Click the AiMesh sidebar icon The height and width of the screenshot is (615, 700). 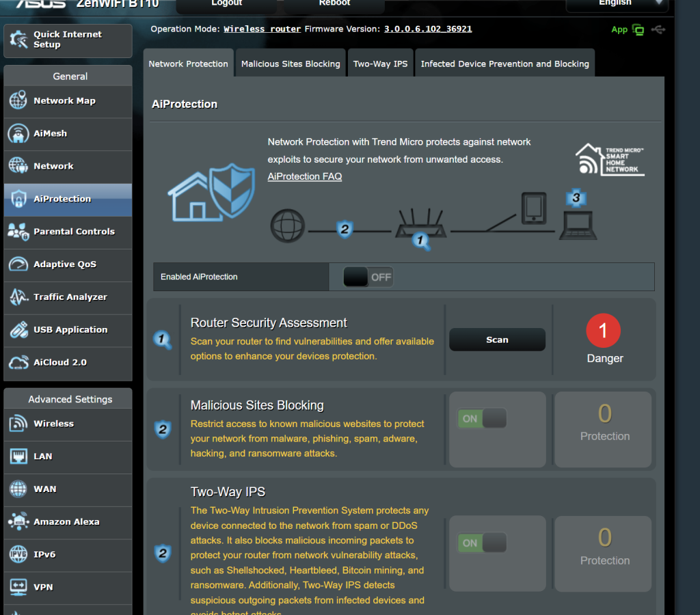(x=18, y=134)
